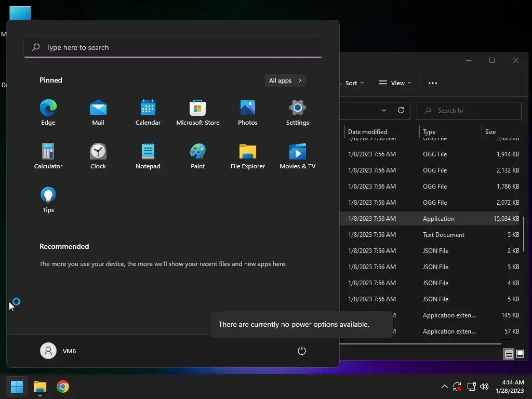Select the JSON File of 4 KB

click(431, 283)
